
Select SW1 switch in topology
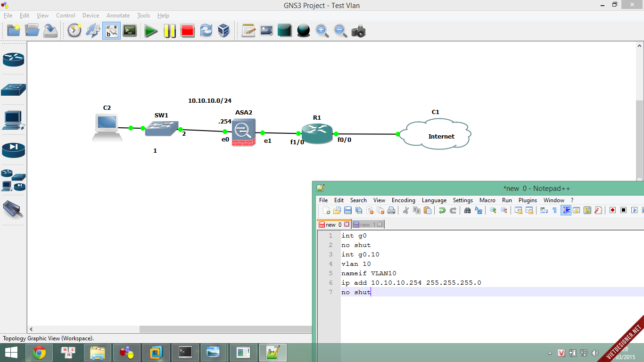tap(162, 128)
